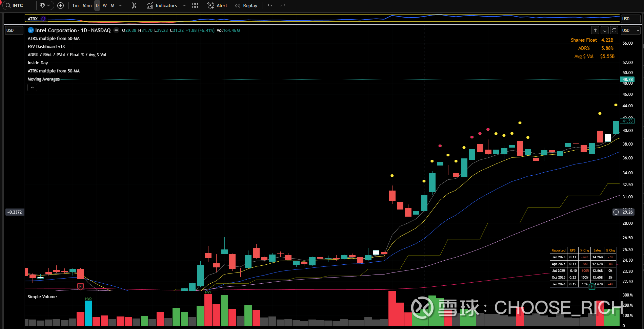The image size is (644, 329).
Task: Open the diamond icon dropdown beside INTC
Action: click(45, 5)
